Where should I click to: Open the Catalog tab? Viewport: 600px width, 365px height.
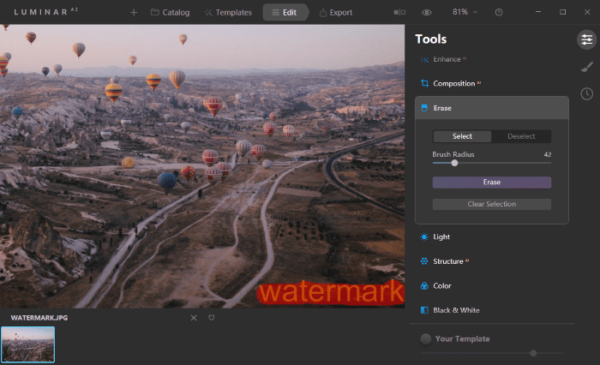[170, 13]
